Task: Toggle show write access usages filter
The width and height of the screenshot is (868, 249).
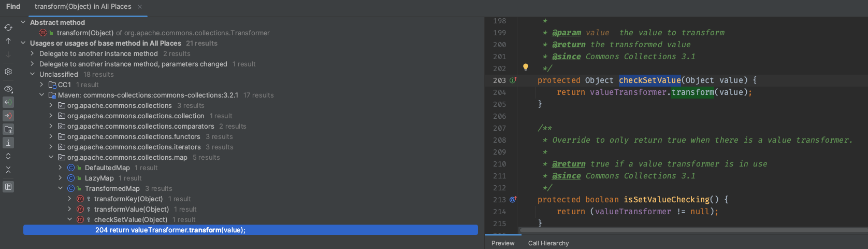Action: 8,116
